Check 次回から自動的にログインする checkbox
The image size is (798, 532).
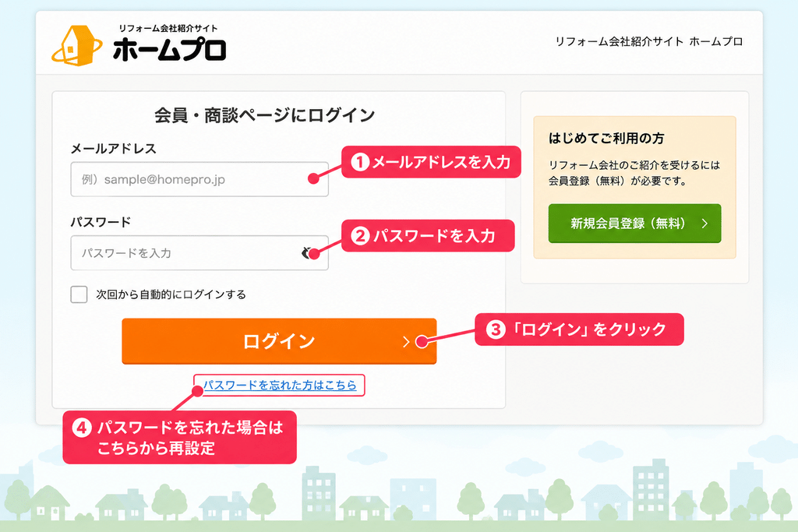[x=79, y=294]
